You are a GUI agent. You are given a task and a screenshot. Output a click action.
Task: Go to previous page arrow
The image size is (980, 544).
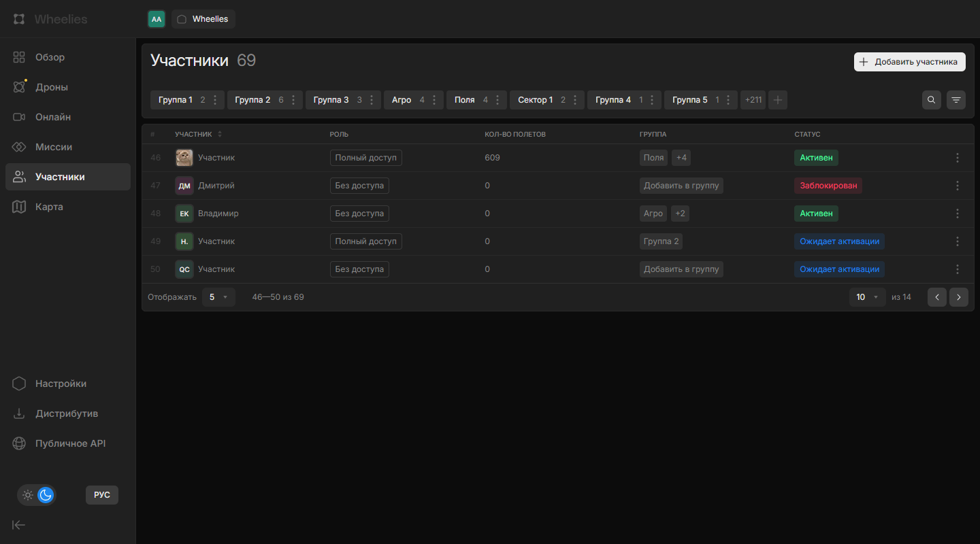point(937,297)
